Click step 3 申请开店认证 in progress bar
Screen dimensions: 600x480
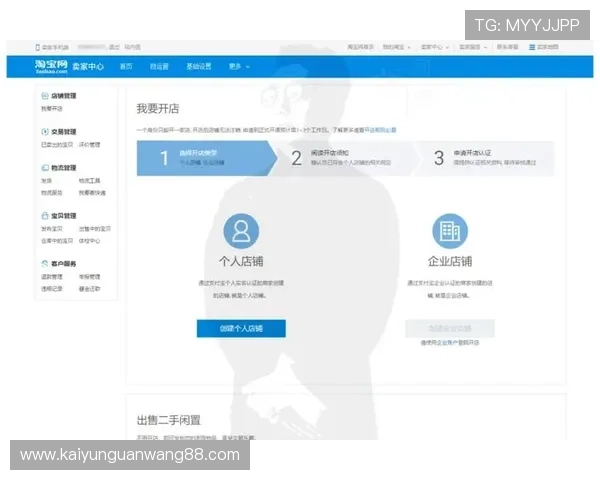coord(484,158)
